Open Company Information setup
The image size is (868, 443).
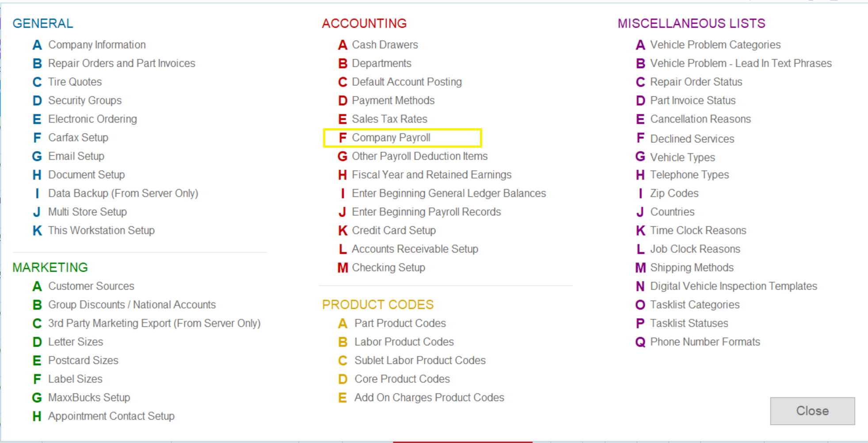(97, 45)
